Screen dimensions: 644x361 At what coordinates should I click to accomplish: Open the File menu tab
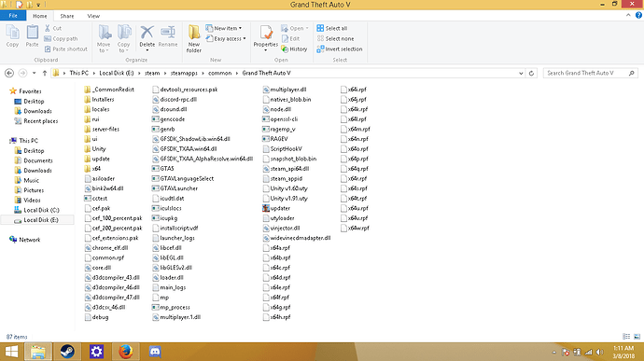coord(13,16)
